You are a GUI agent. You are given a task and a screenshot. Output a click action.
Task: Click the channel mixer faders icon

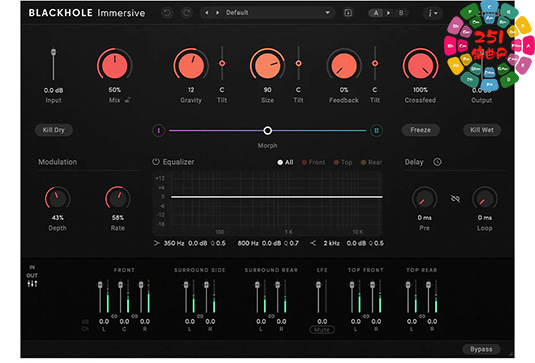click(x=32, y=284)
